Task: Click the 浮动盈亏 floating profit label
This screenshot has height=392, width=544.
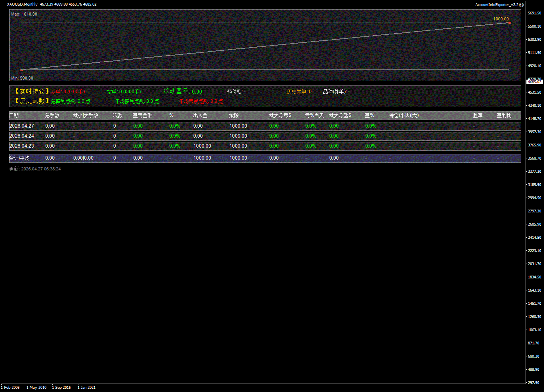Action: coord(177,92)
